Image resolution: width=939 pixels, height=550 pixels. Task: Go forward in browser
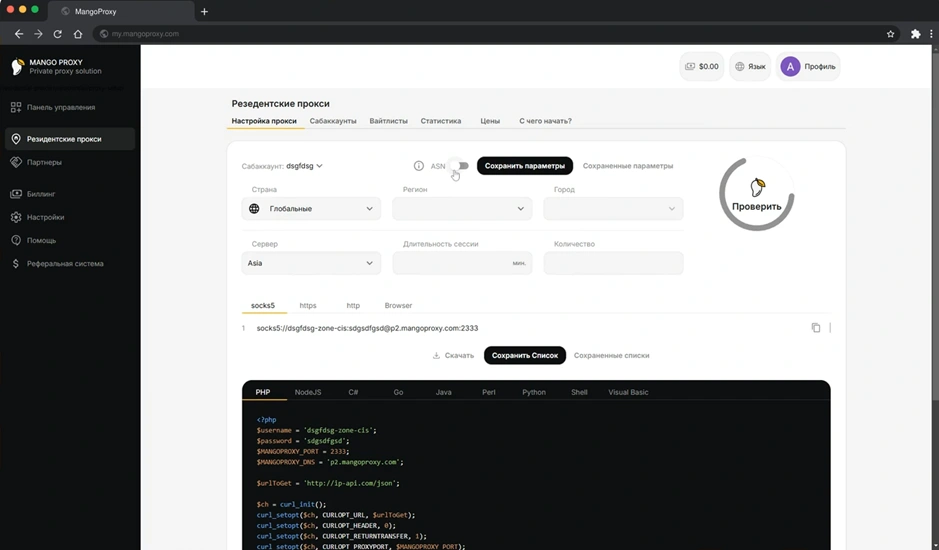click(x=38, y=34)
